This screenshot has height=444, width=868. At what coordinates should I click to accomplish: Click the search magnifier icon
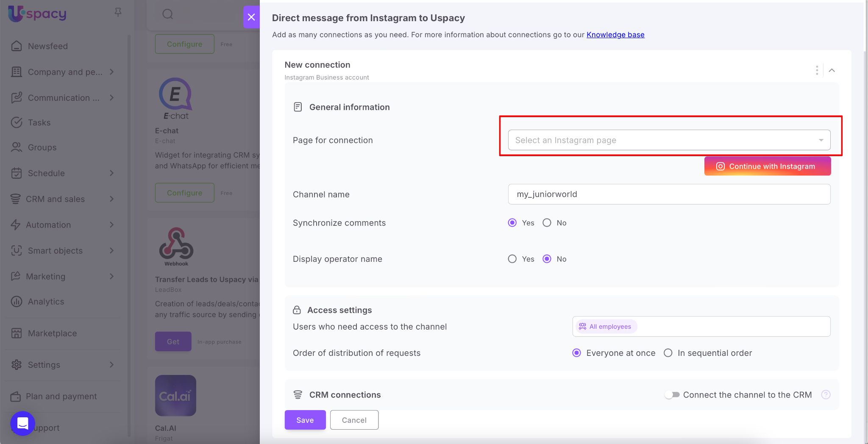pos(167,14)
